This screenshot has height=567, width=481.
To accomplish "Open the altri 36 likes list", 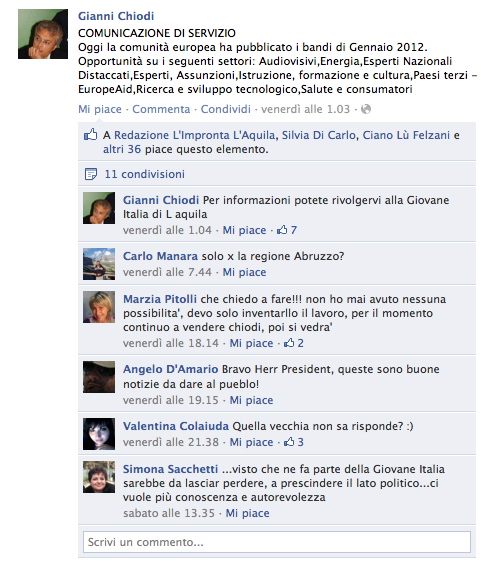I will [122, 149].
